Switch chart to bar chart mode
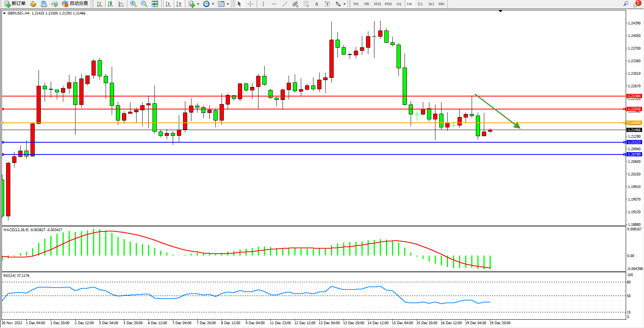 (100, 4)
